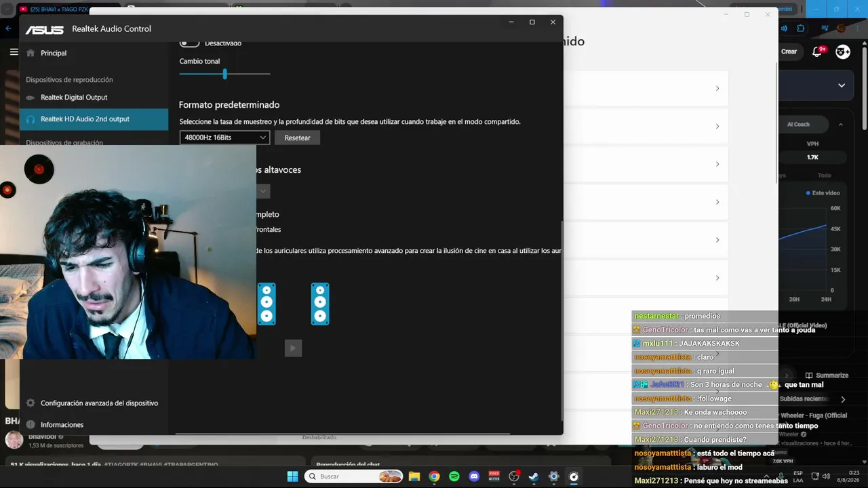The width and height of the screenshot is (868, 488).
Task: Open Discord from taskbar
Action: (x=474, y=476)
